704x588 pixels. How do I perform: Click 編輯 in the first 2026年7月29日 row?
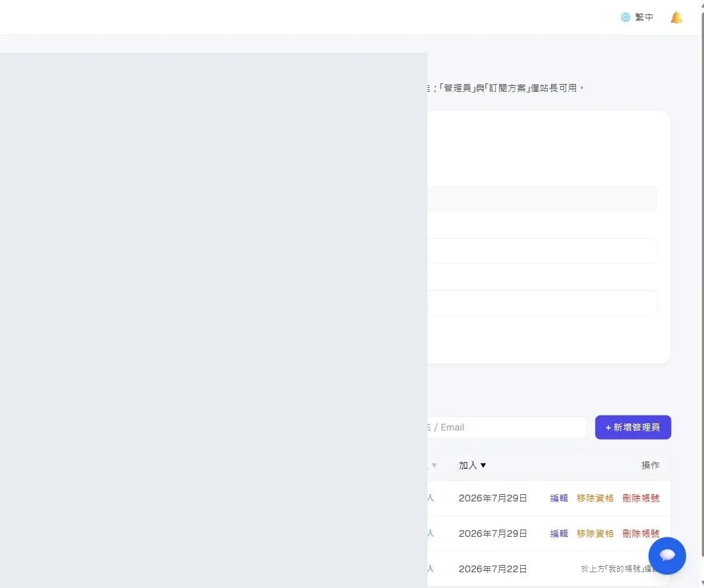559,498
